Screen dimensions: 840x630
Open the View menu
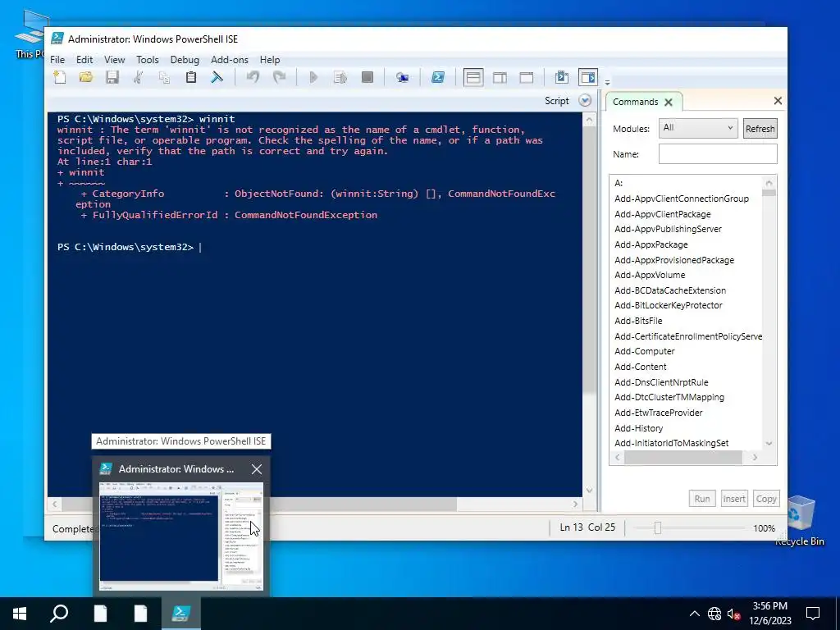pos(114,59)
